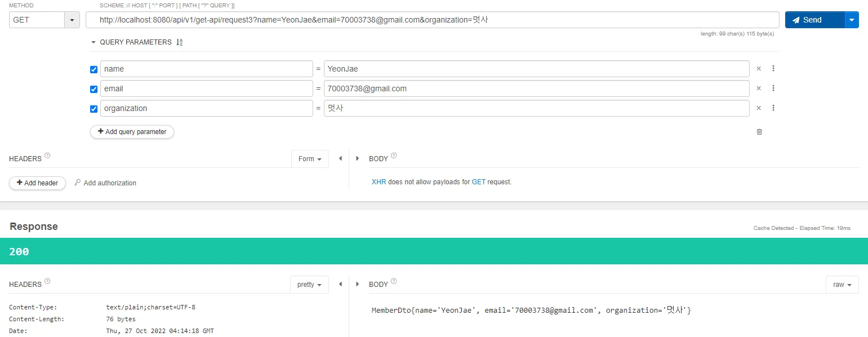Remove the name query parameter
Viewport: 868px width, 337px height.
pos(759,69)
